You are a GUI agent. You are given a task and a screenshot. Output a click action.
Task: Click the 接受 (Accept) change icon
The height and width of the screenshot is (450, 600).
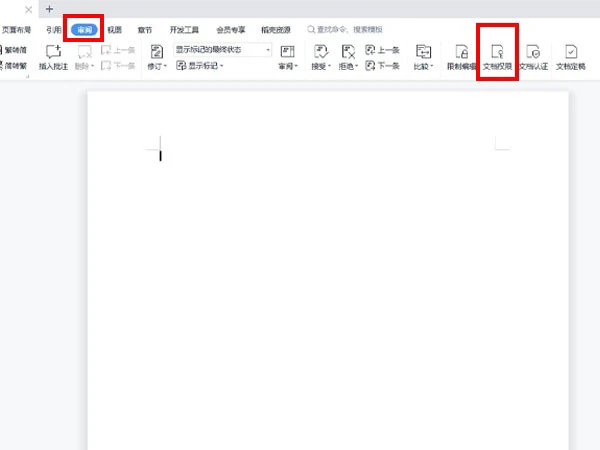321,52
